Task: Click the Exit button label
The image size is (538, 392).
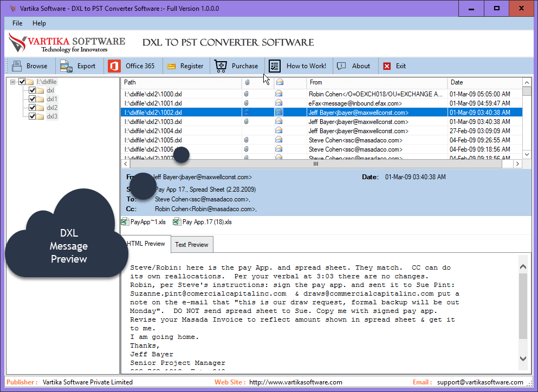Action: 401,66
